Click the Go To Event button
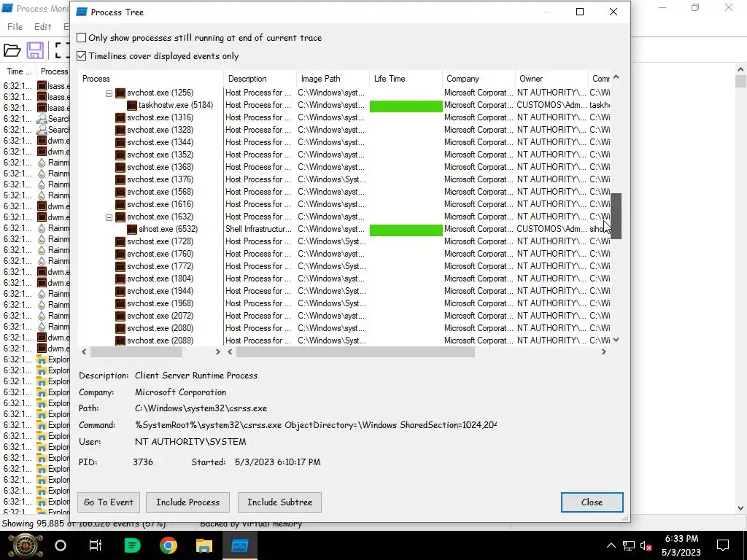Viewport: 747px width, 560px height. 109,502
